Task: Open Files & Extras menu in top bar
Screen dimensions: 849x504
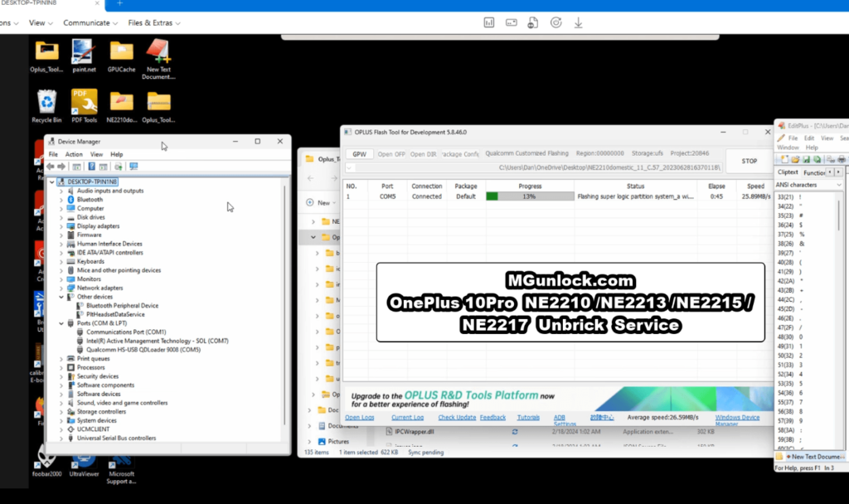Action: (154, 22)
